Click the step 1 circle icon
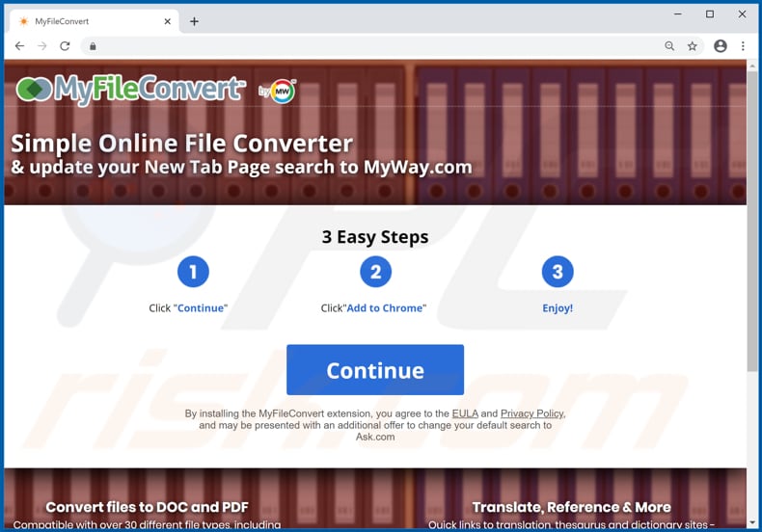The image size is (762, 532). pyautogui.click(x=193, y=272)
